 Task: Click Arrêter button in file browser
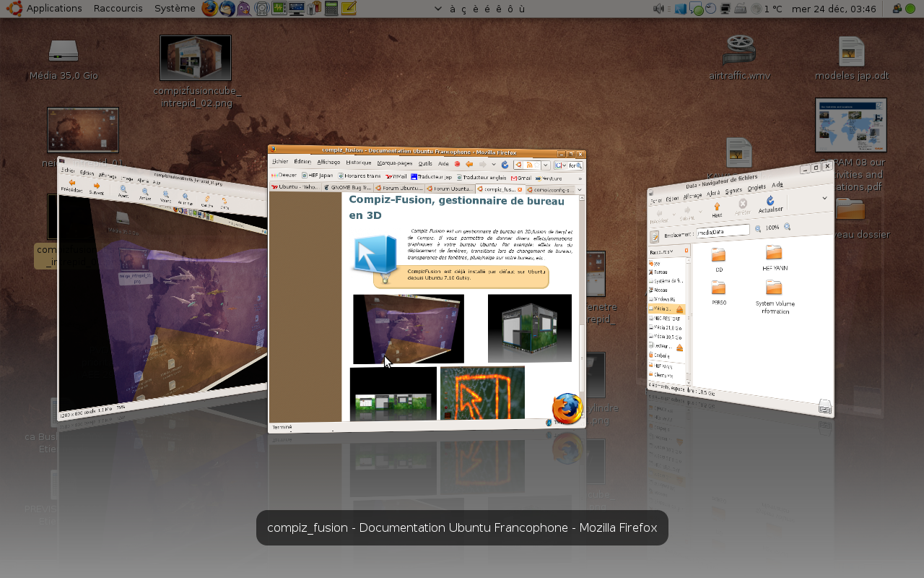(x=743, y=207)
